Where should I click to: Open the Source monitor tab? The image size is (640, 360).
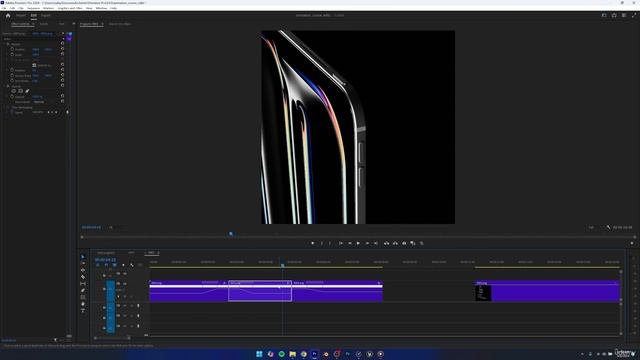click(120, 24)
